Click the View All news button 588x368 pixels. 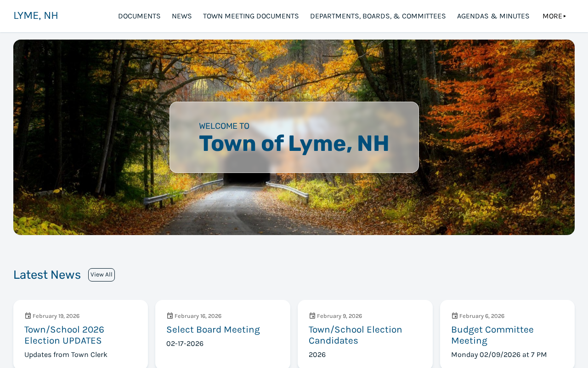102,275
